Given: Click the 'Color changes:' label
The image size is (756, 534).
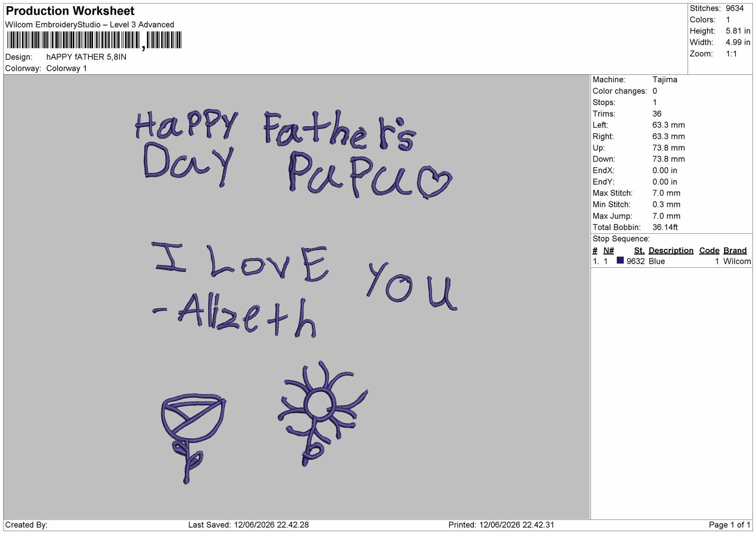Looking at the screenshot, I should point(619,91).
